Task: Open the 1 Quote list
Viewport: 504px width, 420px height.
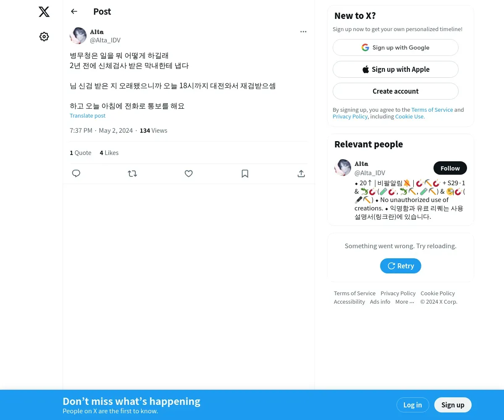Action: point(80,153)
